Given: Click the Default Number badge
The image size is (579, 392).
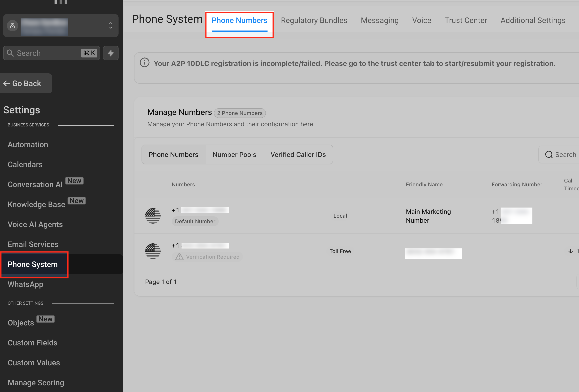Looking at the screenshot, I should click(195, 221).
